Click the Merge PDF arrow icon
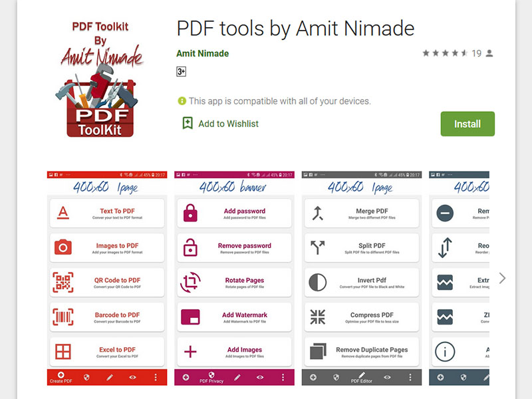 (318, 213)
